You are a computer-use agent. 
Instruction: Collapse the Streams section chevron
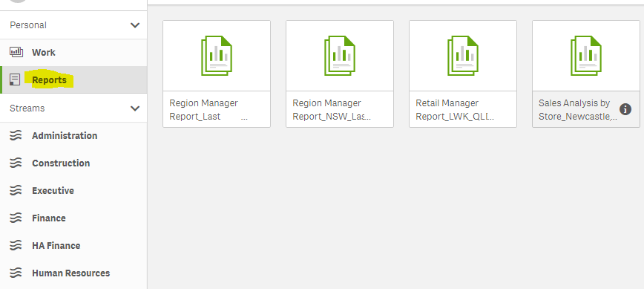pyautogui.click(x=135, y=108)
